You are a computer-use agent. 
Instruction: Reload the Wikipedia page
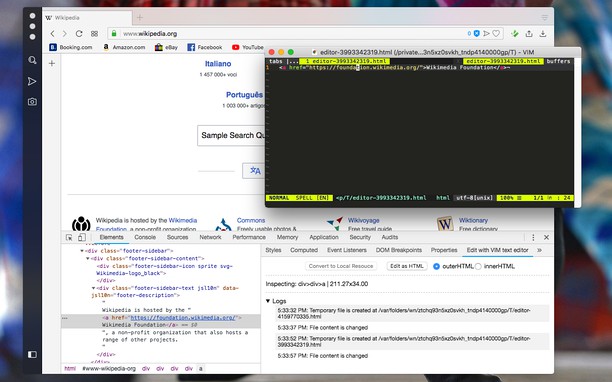[79, 34]
